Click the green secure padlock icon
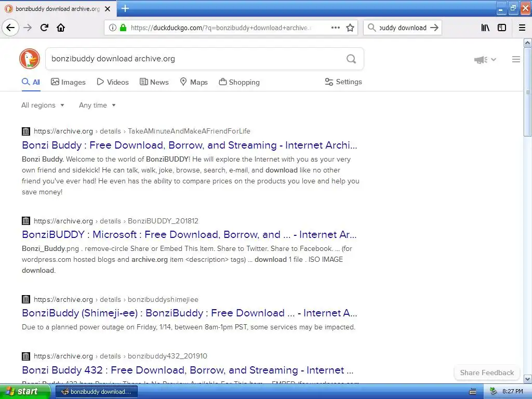532x399 pixels. coord(123,28)
